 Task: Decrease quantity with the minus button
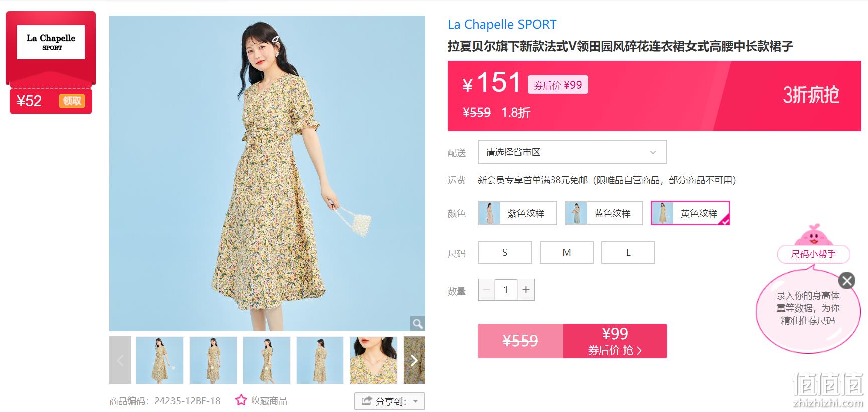(486, 290)
